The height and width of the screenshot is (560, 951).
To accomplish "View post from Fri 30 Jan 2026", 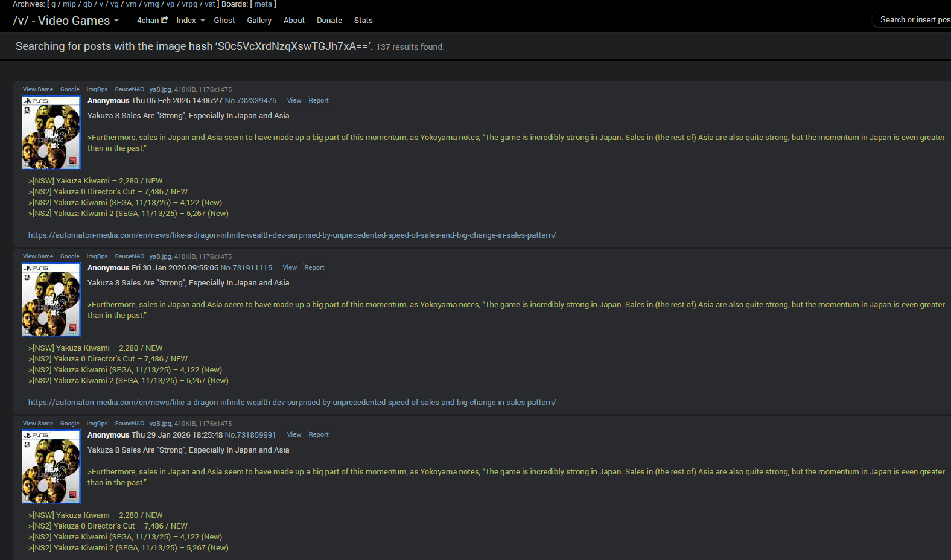I will pos(290,268).
